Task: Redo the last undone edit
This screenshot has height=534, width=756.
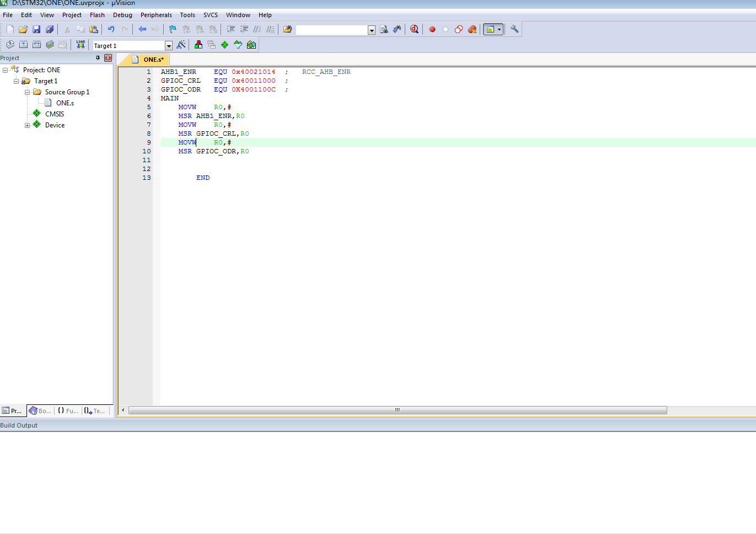Action: 125,29
